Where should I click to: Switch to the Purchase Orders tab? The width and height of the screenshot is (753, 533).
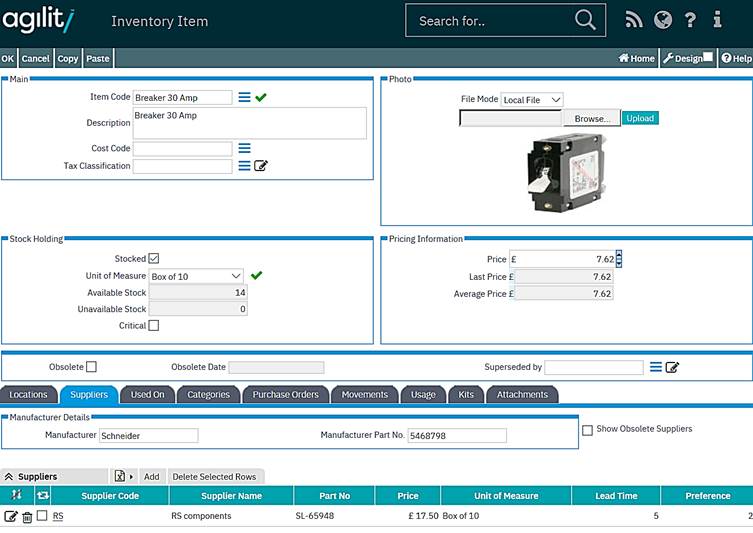coord(285,395)
